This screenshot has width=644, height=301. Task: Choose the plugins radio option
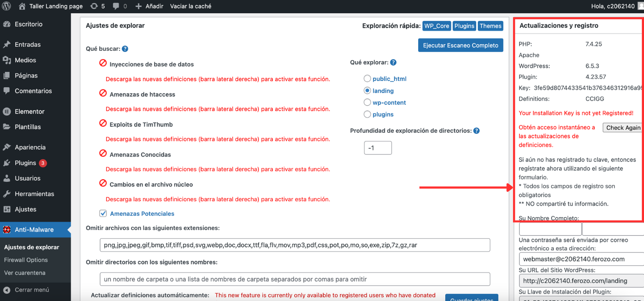(367, 114)
